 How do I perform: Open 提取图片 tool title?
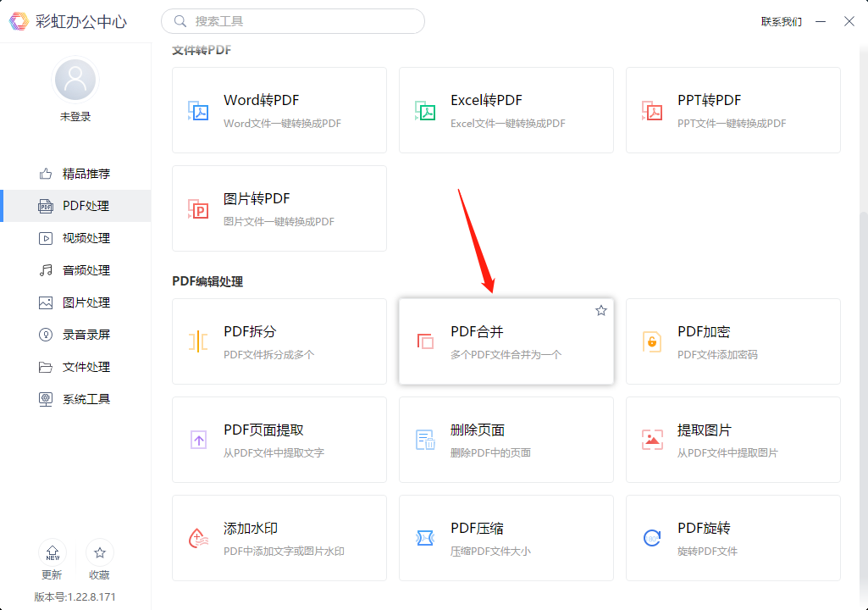[705, 430]
